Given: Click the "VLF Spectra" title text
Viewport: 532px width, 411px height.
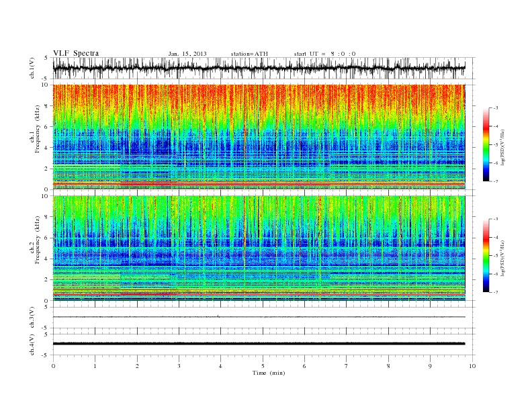Looking at the screenshot, I should 76,53.
